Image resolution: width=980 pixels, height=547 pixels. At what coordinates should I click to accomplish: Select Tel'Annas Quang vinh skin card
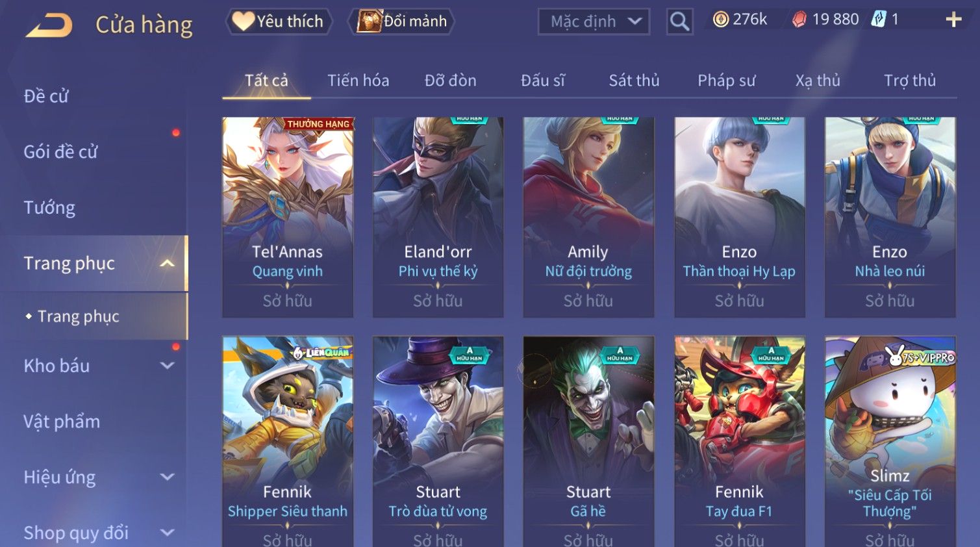tap(288, 217)
